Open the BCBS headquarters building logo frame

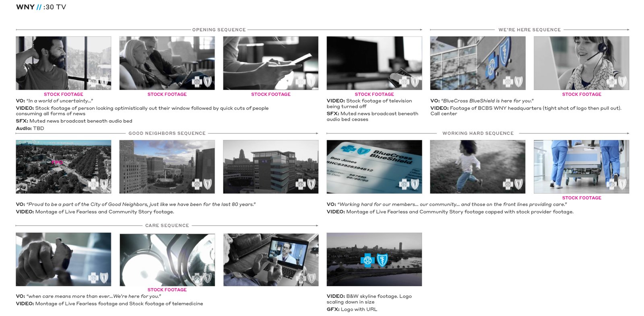(478, 63)
